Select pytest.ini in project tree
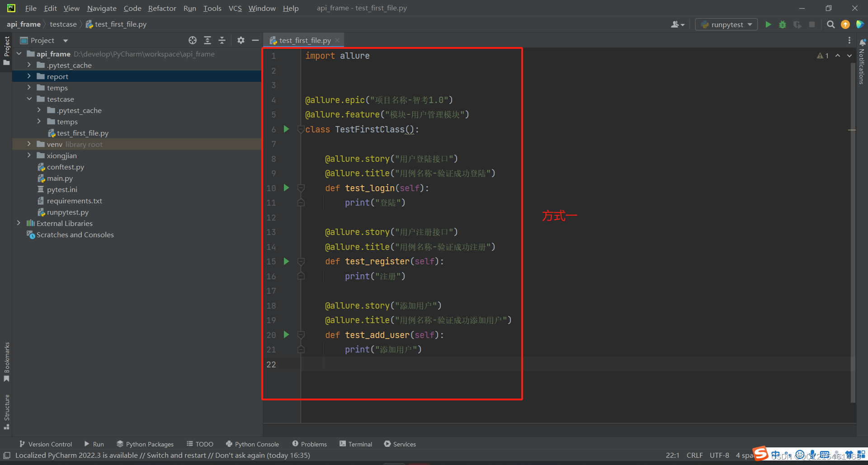The image size is (868, 465). coord(62,189)
